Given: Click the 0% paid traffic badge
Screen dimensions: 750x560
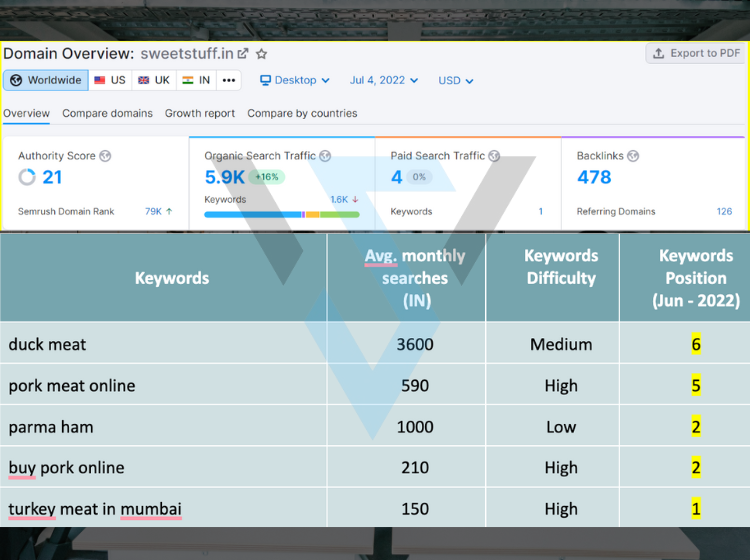Looking at the screenshot, I should click(x=419, y=177).
